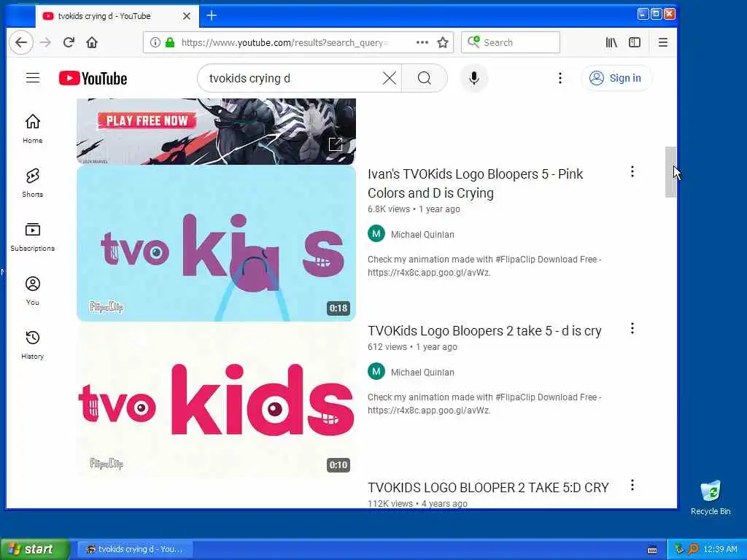This screenshot has width=747, height=560.
Task: Go back with the browser back arrow
Action: click(x=21, y=42)
